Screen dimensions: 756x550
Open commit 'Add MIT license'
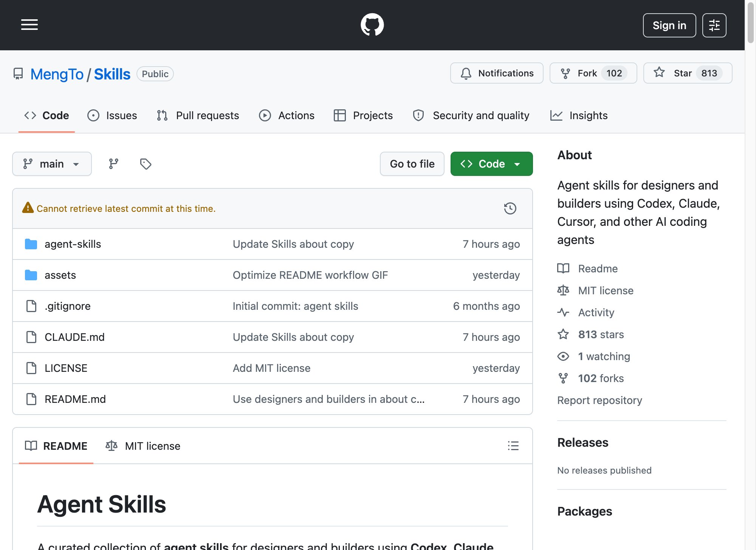(272, 368)
